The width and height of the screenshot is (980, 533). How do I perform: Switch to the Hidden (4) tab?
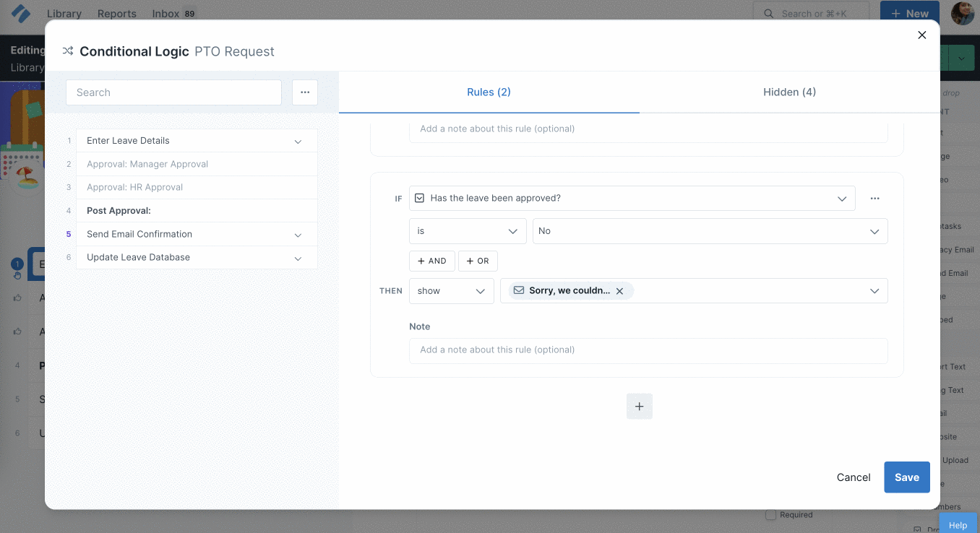pos(789,92)
